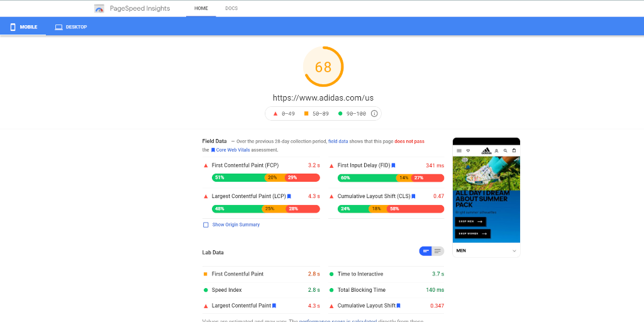Click the 0.347 Cumulative Layout Shift value
This screenshot has width=644, height=322.
pyautogui.click(x=437, y=306)
